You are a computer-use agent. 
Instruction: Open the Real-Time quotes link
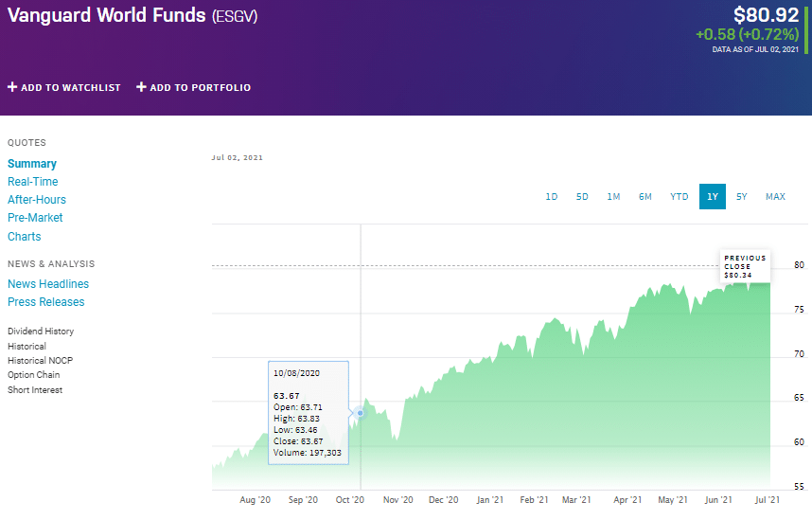32,182
